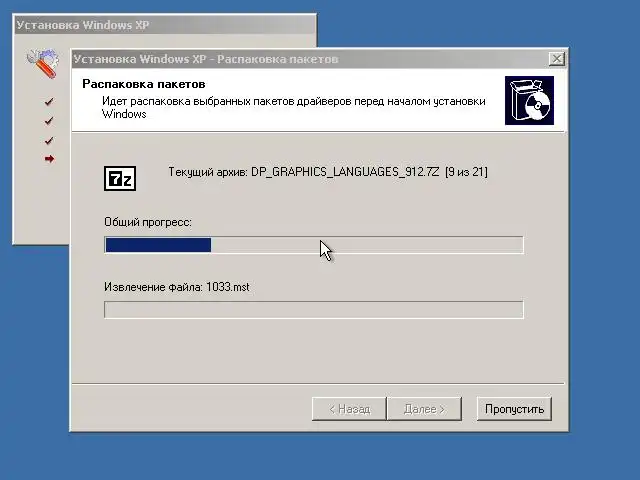Click the 'Установка Windows XP' back window title bar
The width and height of the screenshot is (640, 480).
[x=164, y=25]
